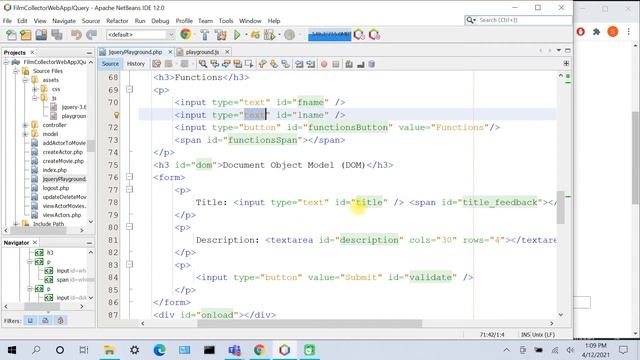Collapse the fold at line 83
Screen dimensions: 640x360
tap(129, 264)
